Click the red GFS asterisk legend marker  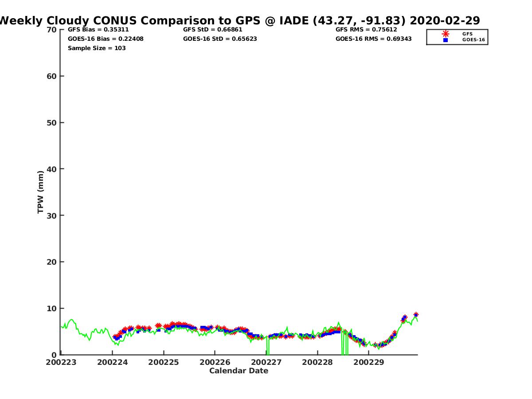pos(445,34)
